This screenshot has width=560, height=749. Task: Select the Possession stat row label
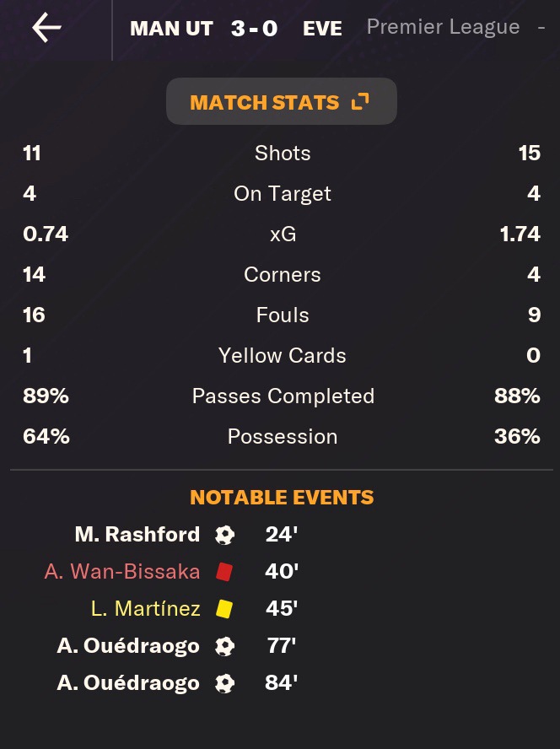(x=283, y=437)
